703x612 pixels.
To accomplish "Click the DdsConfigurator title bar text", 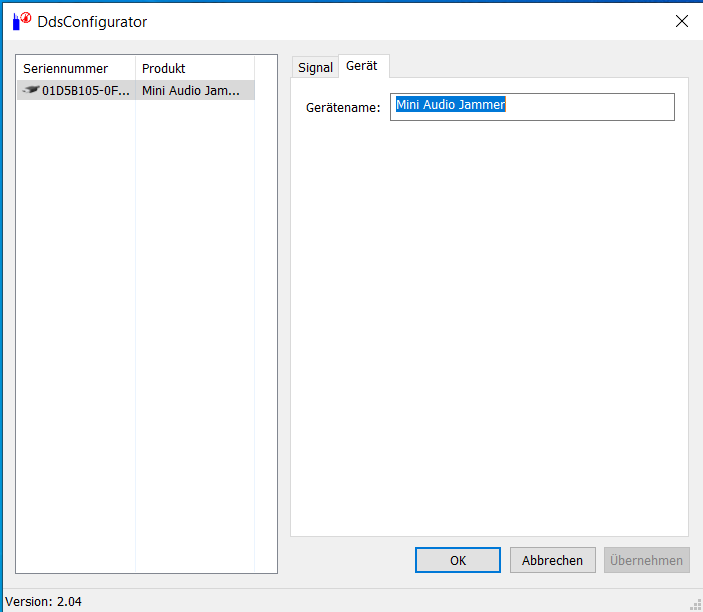I will (x=91, y=21).
